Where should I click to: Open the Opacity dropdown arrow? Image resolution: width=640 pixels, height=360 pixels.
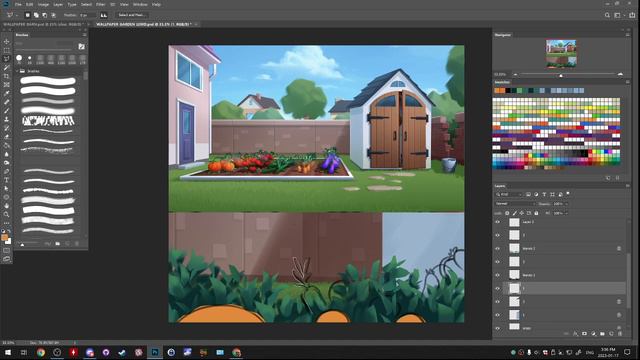pos(567,204)
